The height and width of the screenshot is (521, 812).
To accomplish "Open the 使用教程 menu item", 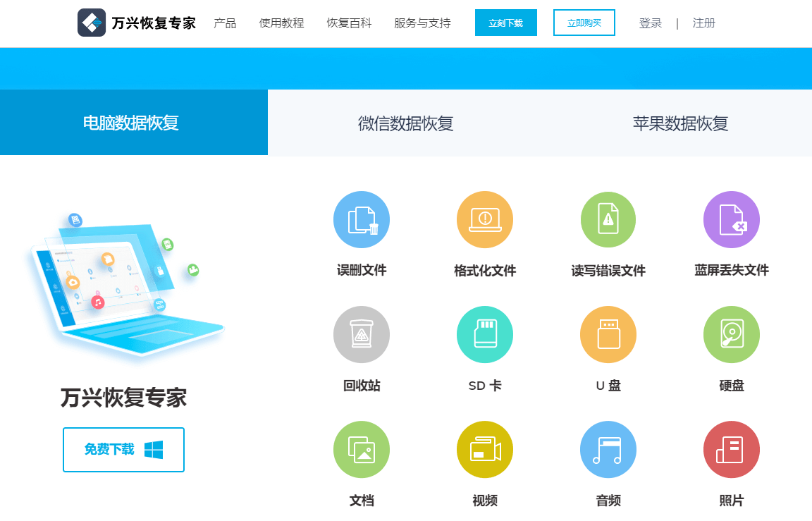I will pyautogui.click(x=281, y=23).
